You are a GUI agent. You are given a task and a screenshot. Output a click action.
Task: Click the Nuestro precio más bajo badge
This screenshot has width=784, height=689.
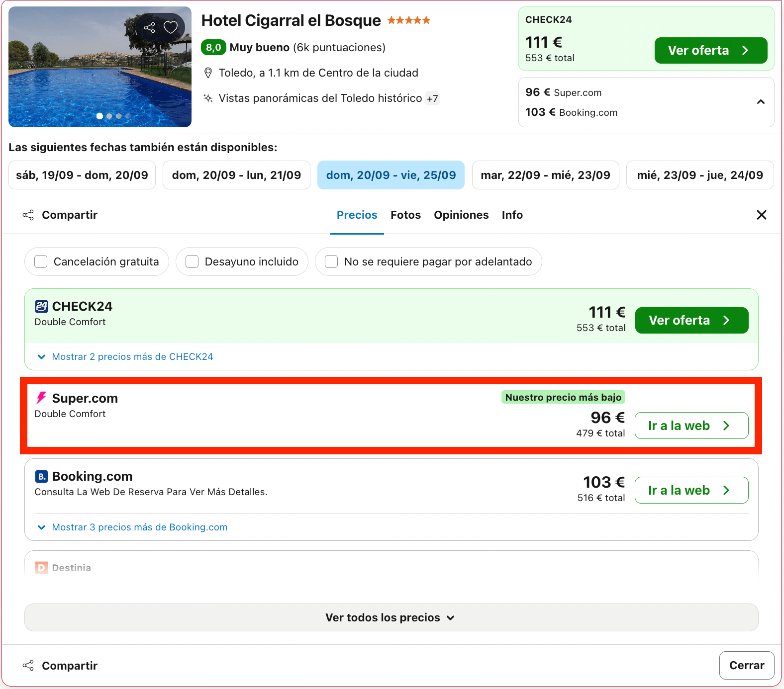pyautogui.click(x=563, y=397)
